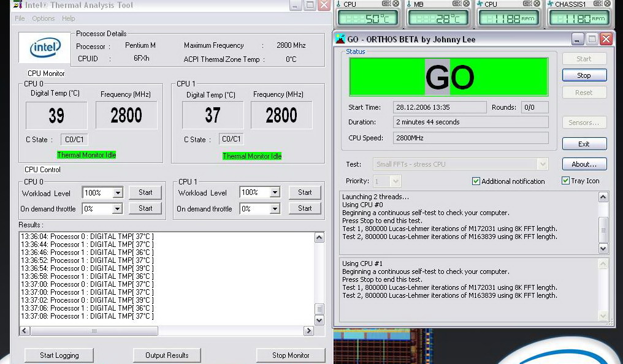Viewport: 623px width, 364px height.
Task: Click fan icon on the 1188 RPM CPU widget
Action: pyautogui.click(x=480, y=4)
